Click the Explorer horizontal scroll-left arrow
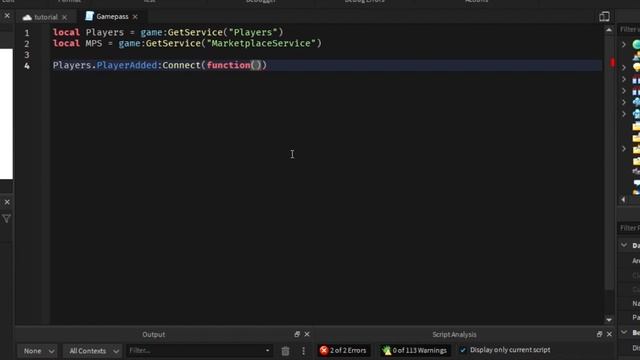Screen dimensions: 640x360 coord(623,200)
